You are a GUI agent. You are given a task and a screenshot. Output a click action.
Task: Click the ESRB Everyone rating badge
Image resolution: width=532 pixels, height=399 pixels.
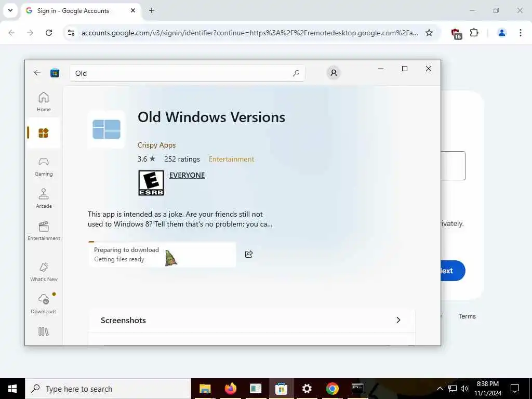pyautogui.click(x=151, y=183)
